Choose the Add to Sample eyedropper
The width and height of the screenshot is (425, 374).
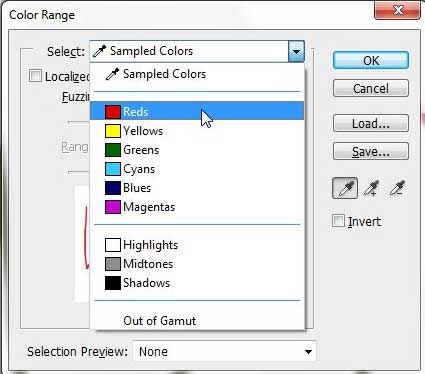pyautogui.click(x=371, y=188)
